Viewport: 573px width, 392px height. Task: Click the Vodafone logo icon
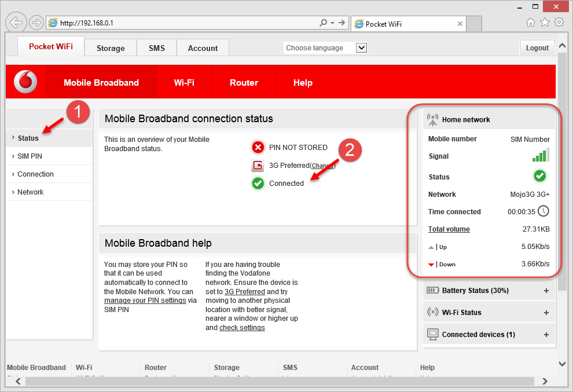(25, 82)
